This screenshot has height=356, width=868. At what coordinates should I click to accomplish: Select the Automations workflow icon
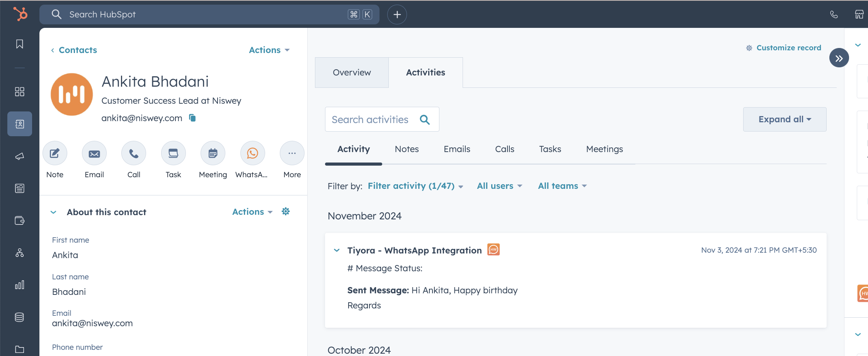coord(19,253)
